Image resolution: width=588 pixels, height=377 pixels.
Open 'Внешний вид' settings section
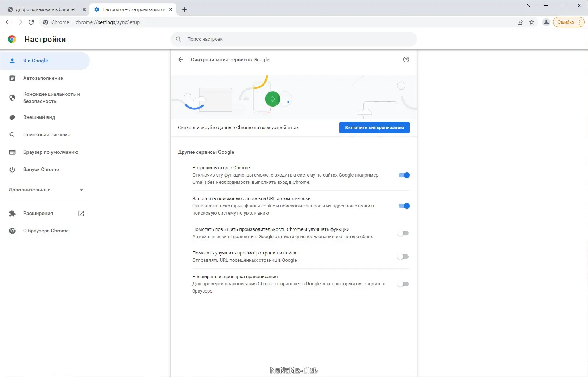click(45, 117)
